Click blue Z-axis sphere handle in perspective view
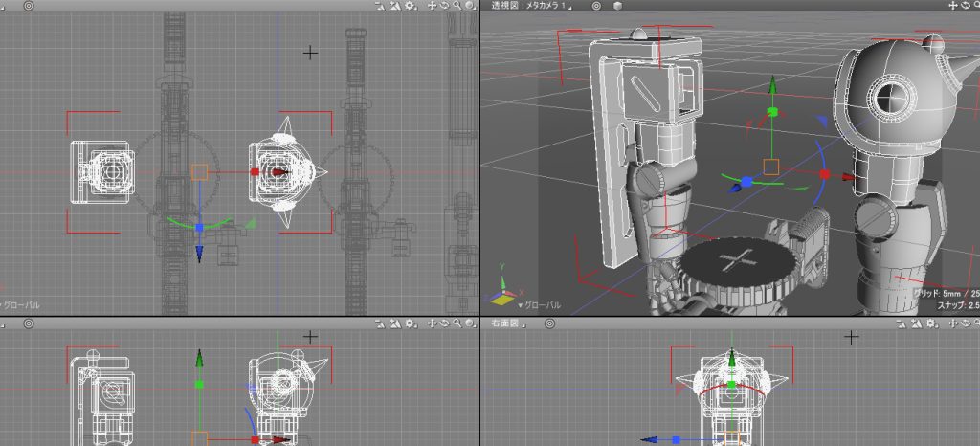980x446 pixels. 746,182
